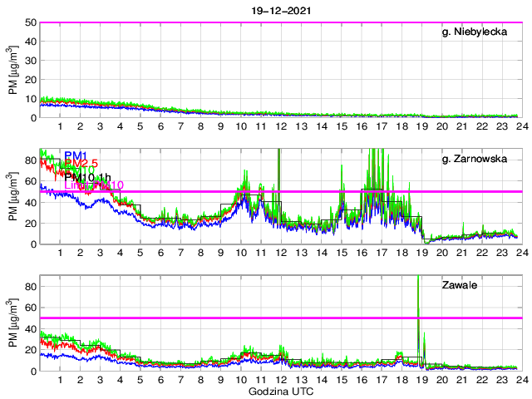The image size is (532, 399).
Task: Click the blue PM1 legend entry
Action: [76, 155]
